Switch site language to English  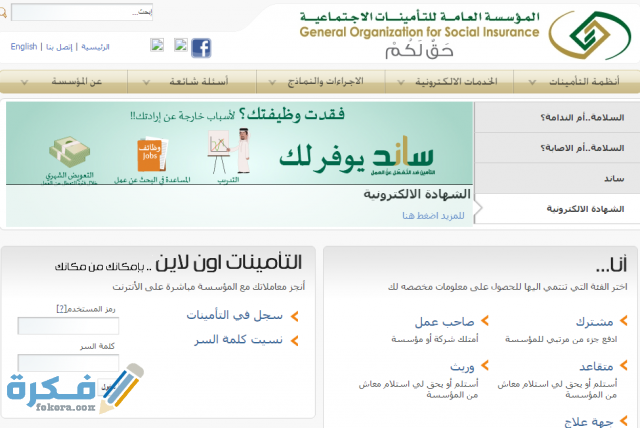(24, 47)
